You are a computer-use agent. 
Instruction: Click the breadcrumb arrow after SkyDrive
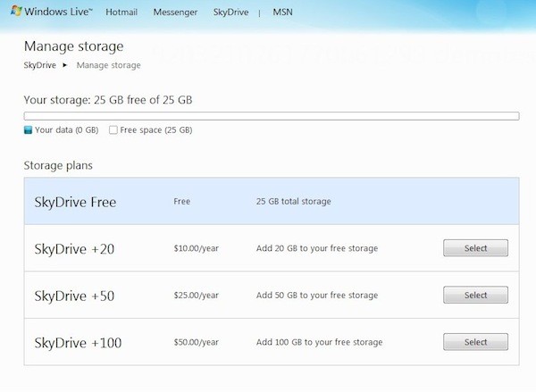[x=65, y=65]
